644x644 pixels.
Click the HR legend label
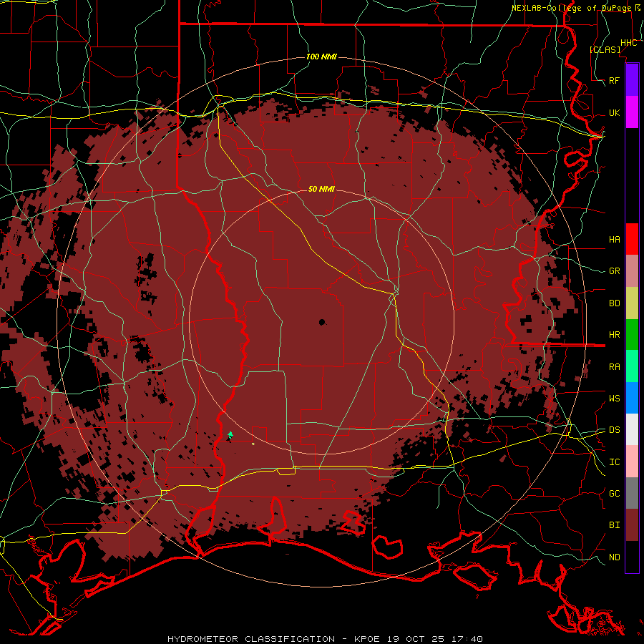[615, 334]
